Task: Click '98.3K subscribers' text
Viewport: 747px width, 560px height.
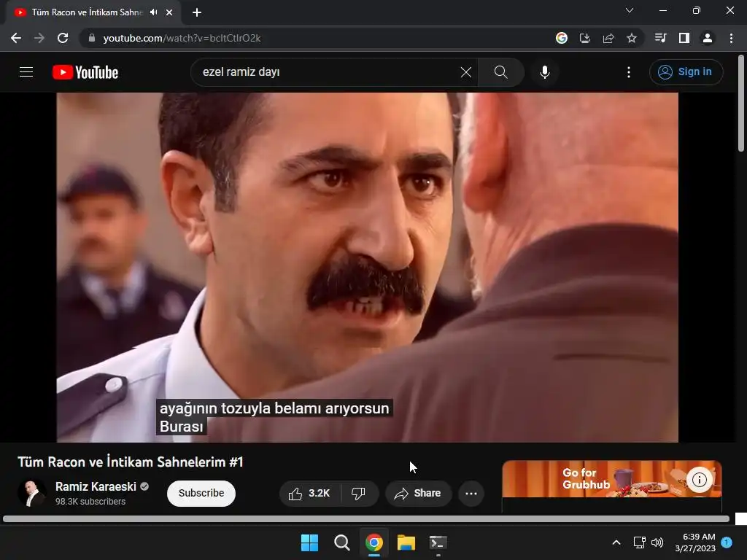Action: [x=90, y=502]
